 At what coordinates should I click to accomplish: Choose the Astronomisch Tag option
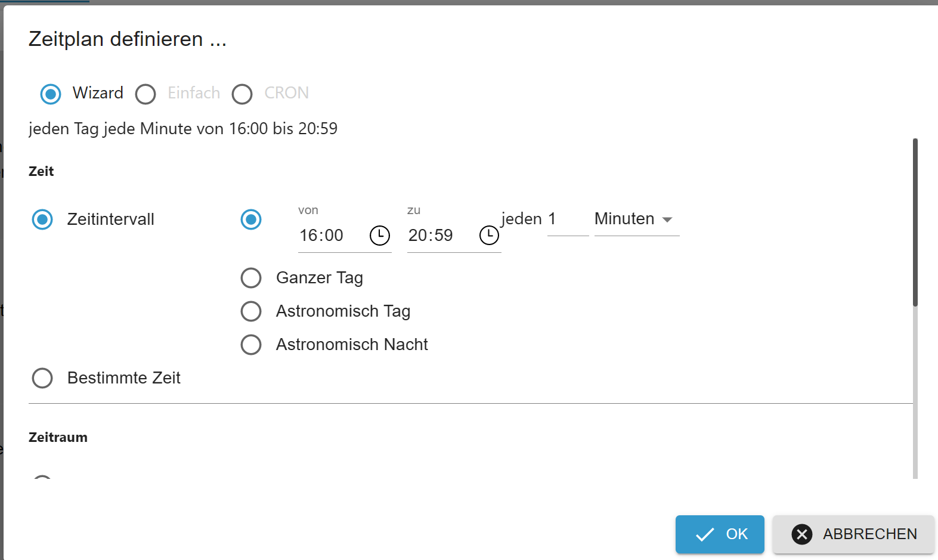tap(251, 311)
